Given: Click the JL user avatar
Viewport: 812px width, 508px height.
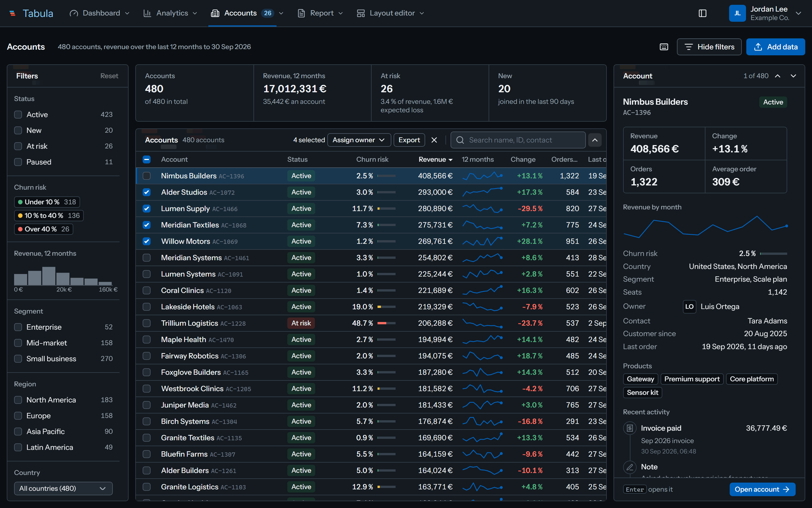Looking at the screenshot, I should tap(737, 13).
